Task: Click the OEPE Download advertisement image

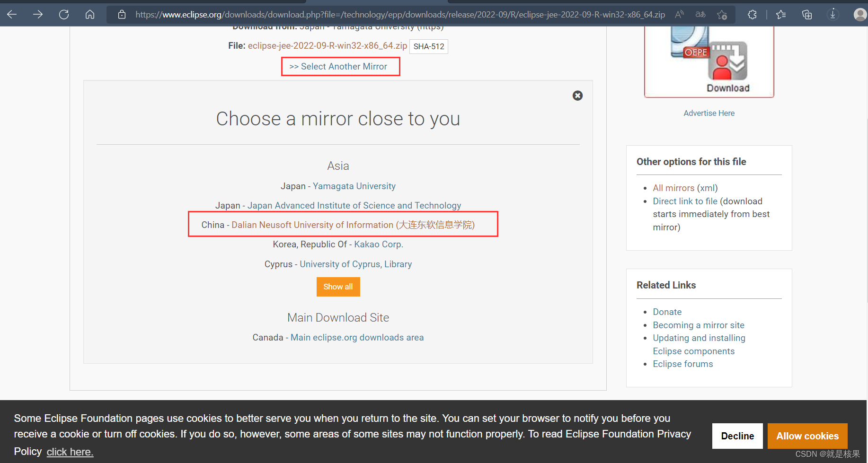Action: point(709,61)
